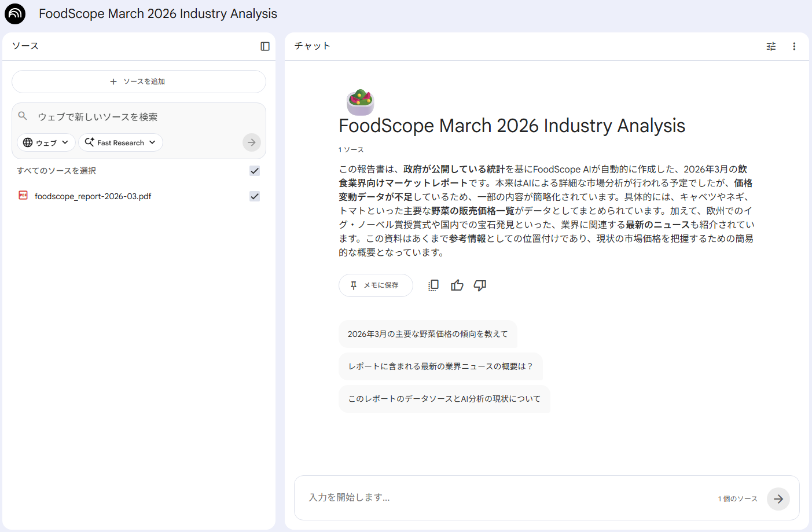The height and width of the screenshot is (532, 812).
Task: Toggle すべてのソースを選択 checkbox
Action: coord(255,171)
